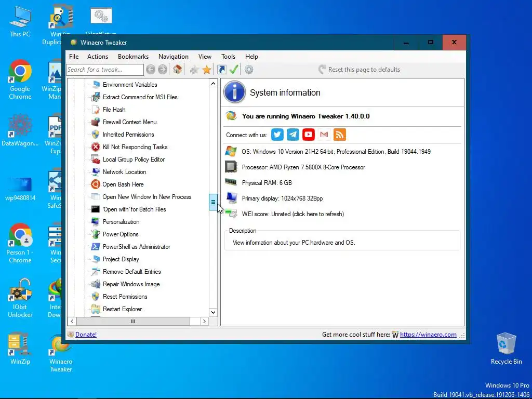Select File Hash in the tree
The image size is (532, 399).
click(x=114, y=110)
